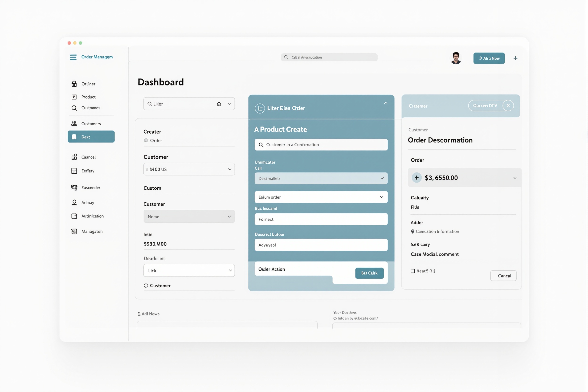Expand the Ealium order dropdown
Viewport: 588px width, 392px height.
click(321, 197)
